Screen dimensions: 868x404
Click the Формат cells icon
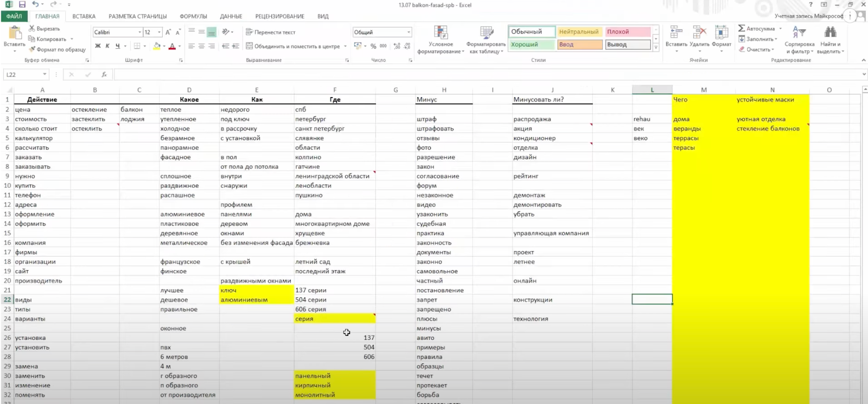(722, 32)
